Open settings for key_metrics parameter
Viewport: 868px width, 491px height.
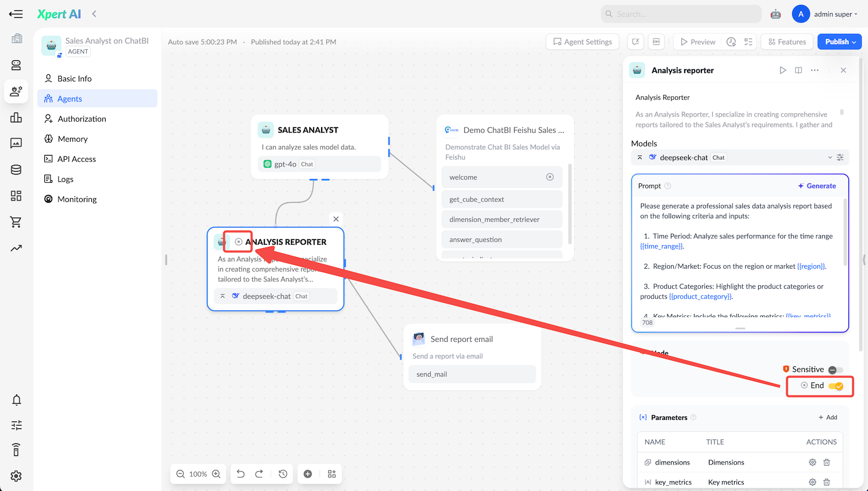tap(812, 482)
